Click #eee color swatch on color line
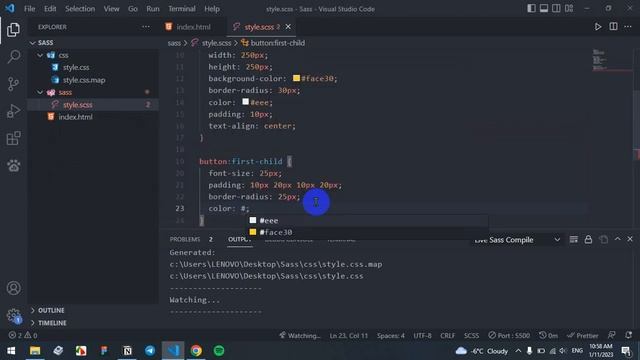640x360 pixels. point(245,102)
